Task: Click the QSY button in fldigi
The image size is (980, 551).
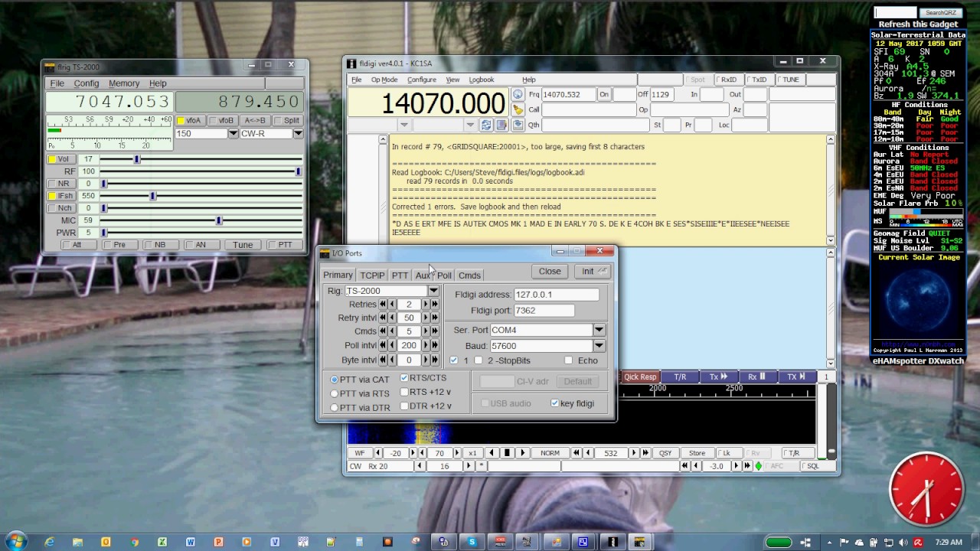Action: pos(665,453)
